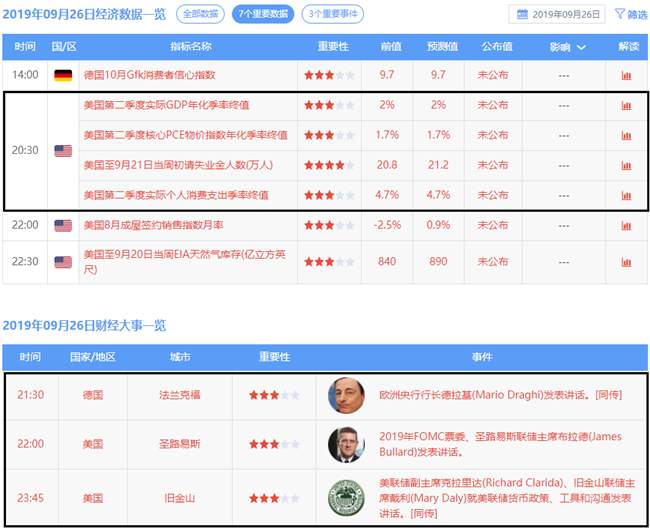
Task: Click the filter funnel icon
Action: [619, 14]
